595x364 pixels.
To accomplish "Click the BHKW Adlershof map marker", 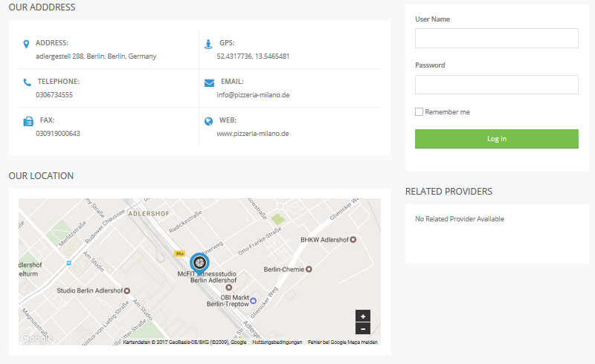I will (353, 240).
